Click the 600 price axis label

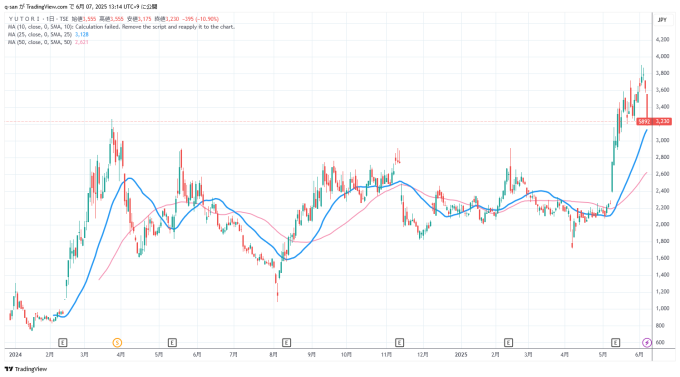[660, 342]
